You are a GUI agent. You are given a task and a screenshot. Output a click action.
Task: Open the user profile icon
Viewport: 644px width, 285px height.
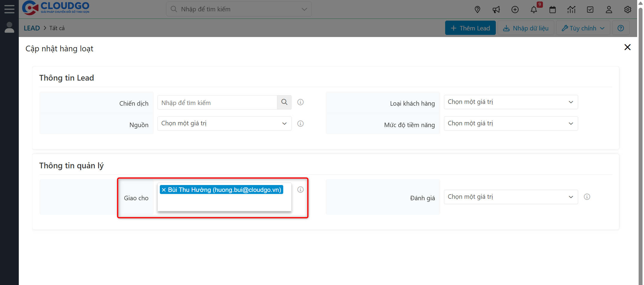click(x=609, y=10)
